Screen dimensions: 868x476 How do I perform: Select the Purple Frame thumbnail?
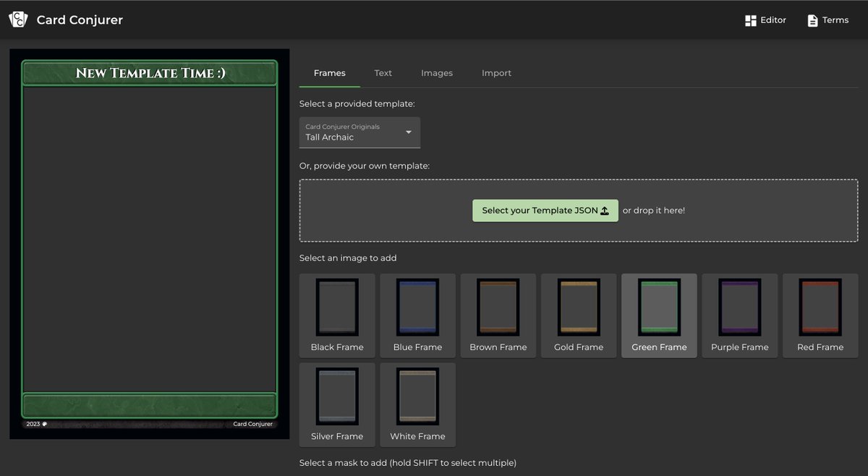coord(740,315)
